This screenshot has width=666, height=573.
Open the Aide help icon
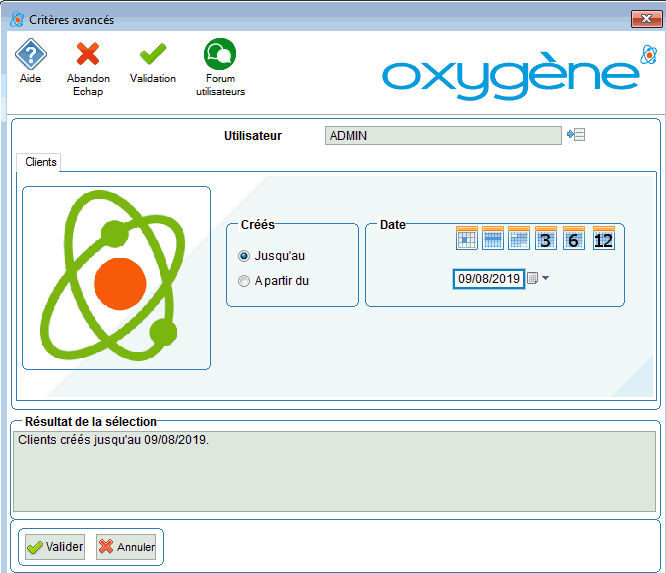[31, 54]
